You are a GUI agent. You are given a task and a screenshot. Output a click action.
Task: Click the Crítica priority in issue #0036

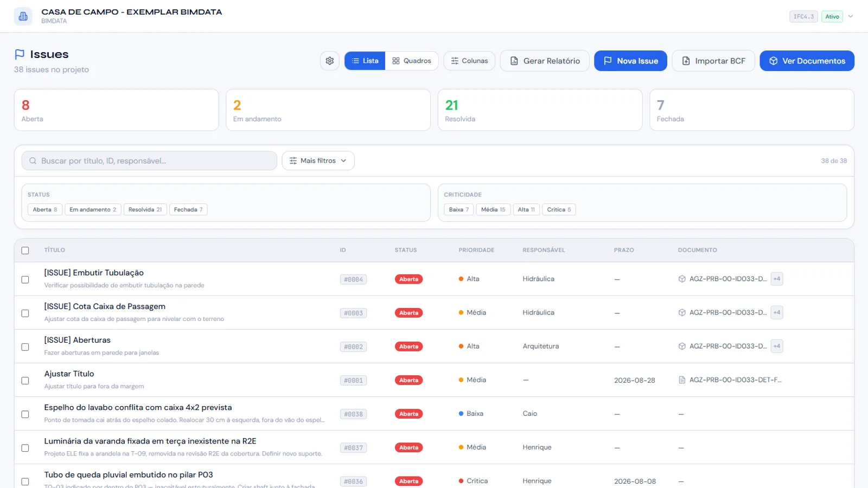click(x=473, y=480)
